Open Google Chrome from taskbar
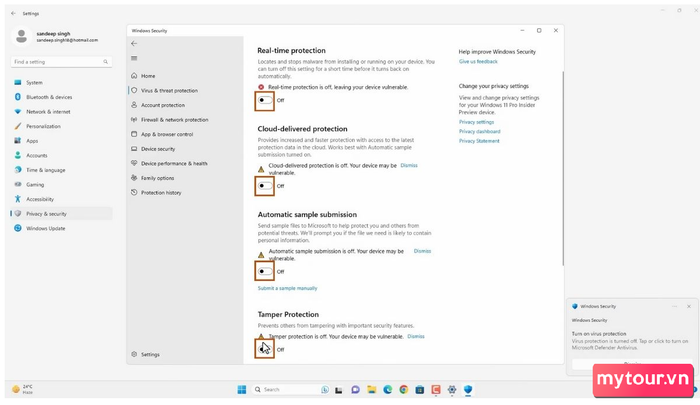The width and height of the screenshot is (700, 405). 404,389
